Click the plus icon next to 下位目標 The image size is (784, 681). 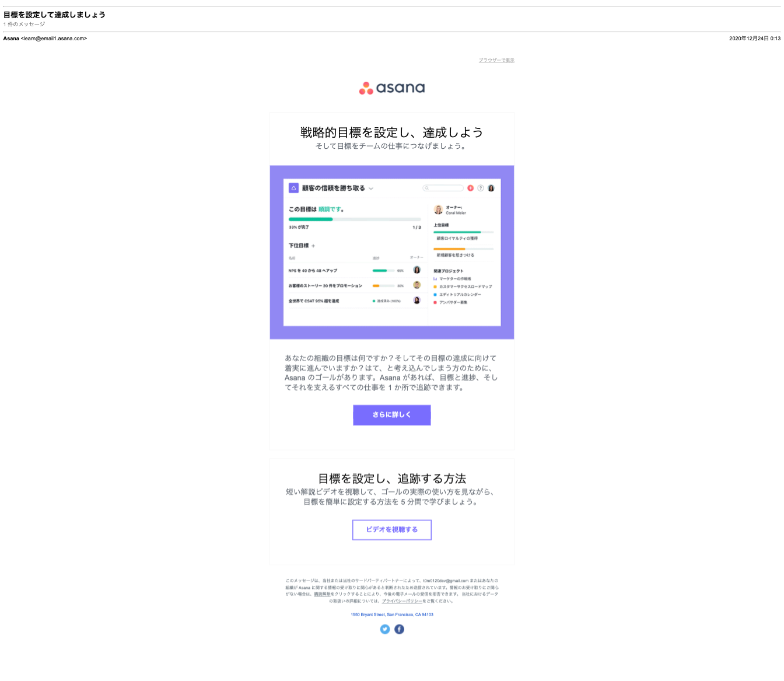click(x=313, y=246)
